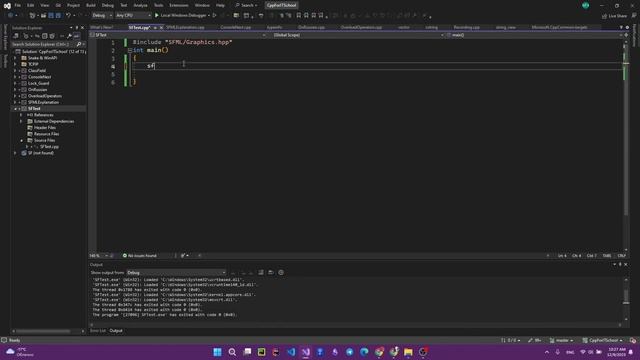The height and width of the screenshot is (360, 640).
Task: Collapse the Source Files folder
Action: (x=21, y=140)
